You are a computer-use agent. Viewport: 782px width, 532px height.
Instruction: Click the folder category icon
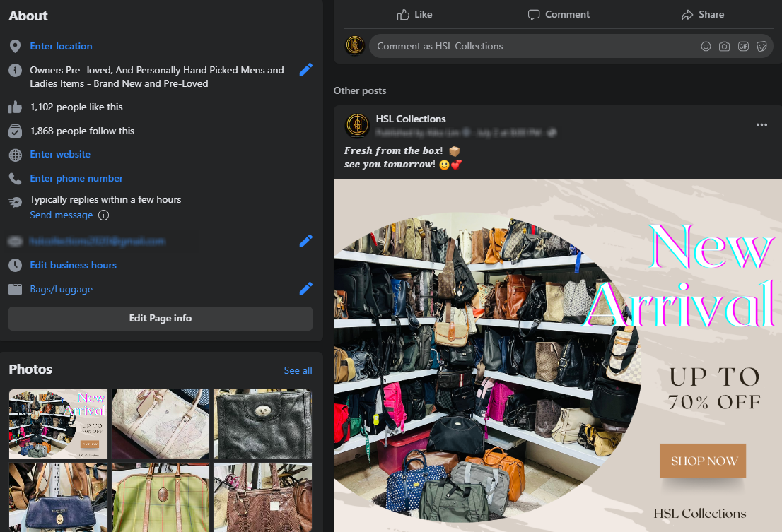tap(15, 290)
